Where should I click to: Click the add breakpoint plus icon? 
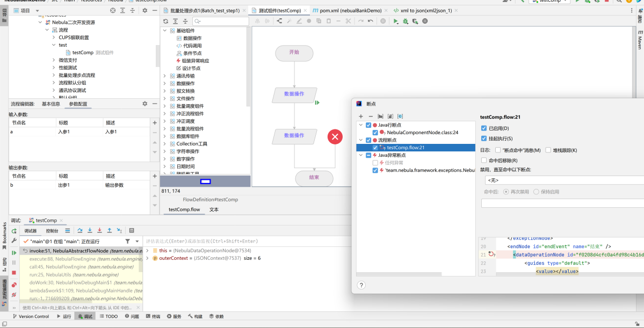click(361, 116)
